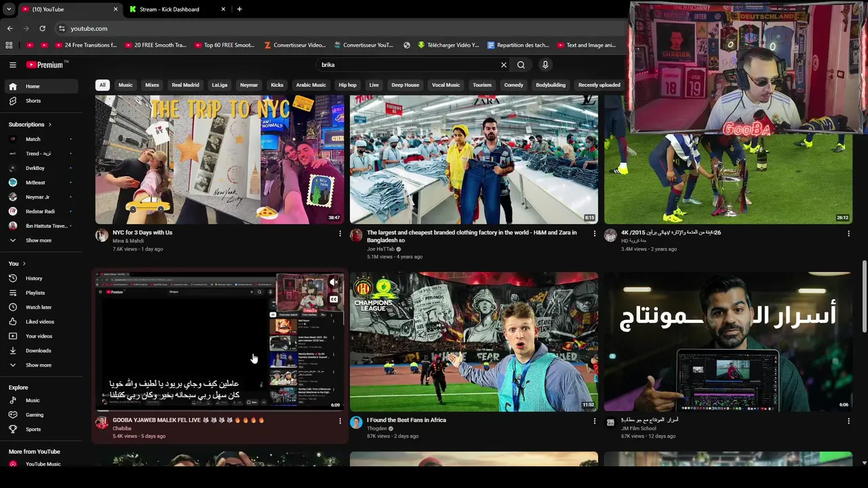868x488 pixels.
Task: Seek the hover preview progress bar
Action: click(220, 410)
